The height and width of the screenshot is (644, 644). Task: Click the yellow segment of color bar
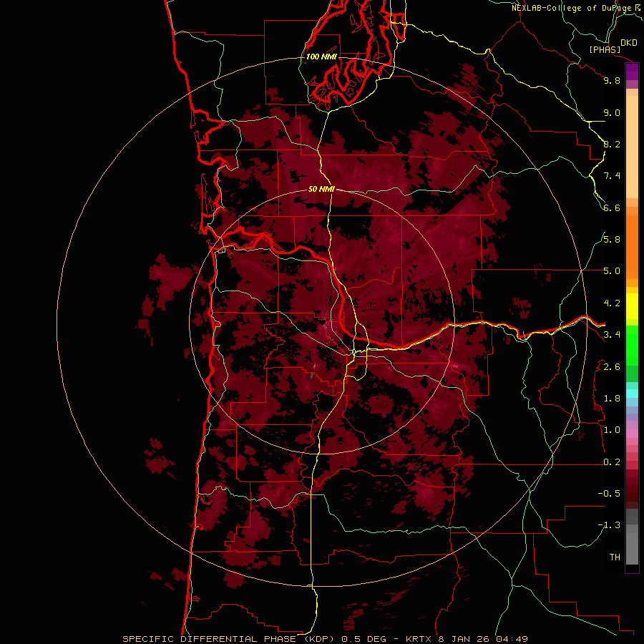click(x=632, y=306)
